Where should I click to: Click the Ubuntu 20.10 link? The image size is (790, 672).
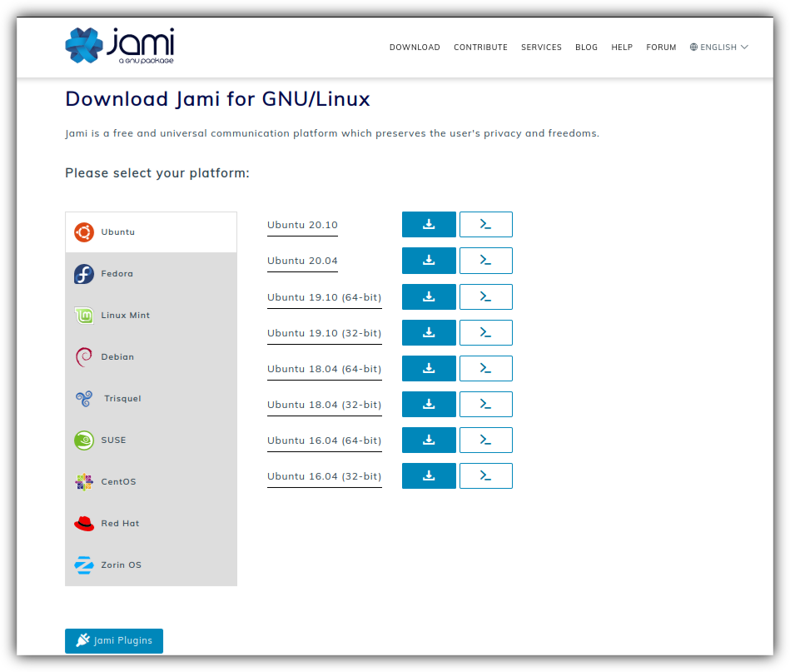(x=302, y=225)
